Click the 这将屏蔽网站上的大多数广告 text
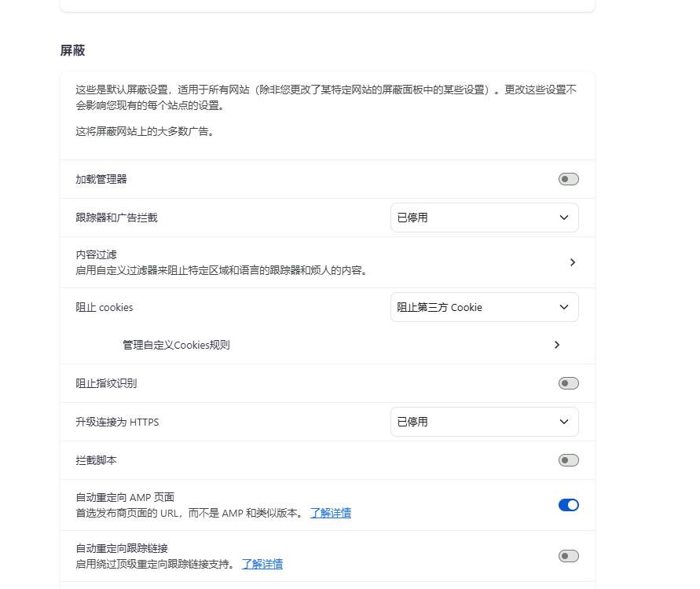Screen dimensions: 700x589 pyautogui.click(x=145, y=131)
